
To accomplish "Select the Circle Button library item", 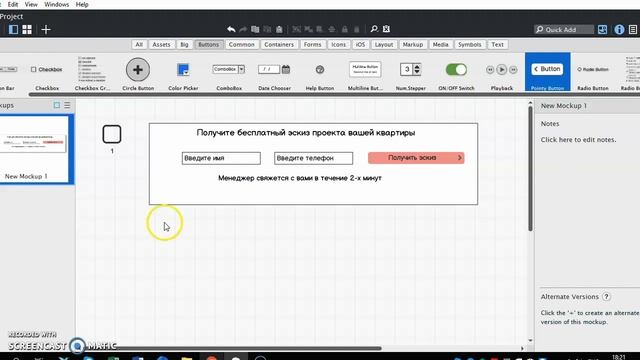I will (138, 73).
